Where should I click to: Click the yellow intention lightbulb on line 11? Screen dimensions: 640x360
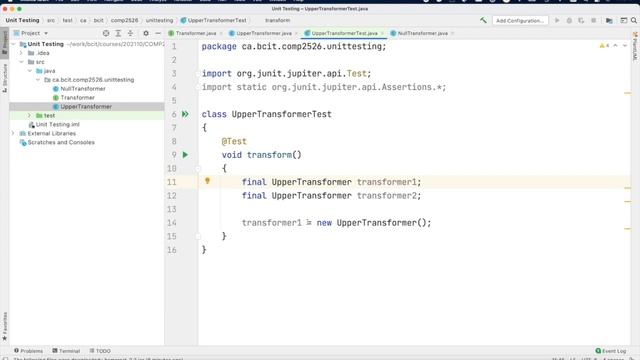(207, 181)
